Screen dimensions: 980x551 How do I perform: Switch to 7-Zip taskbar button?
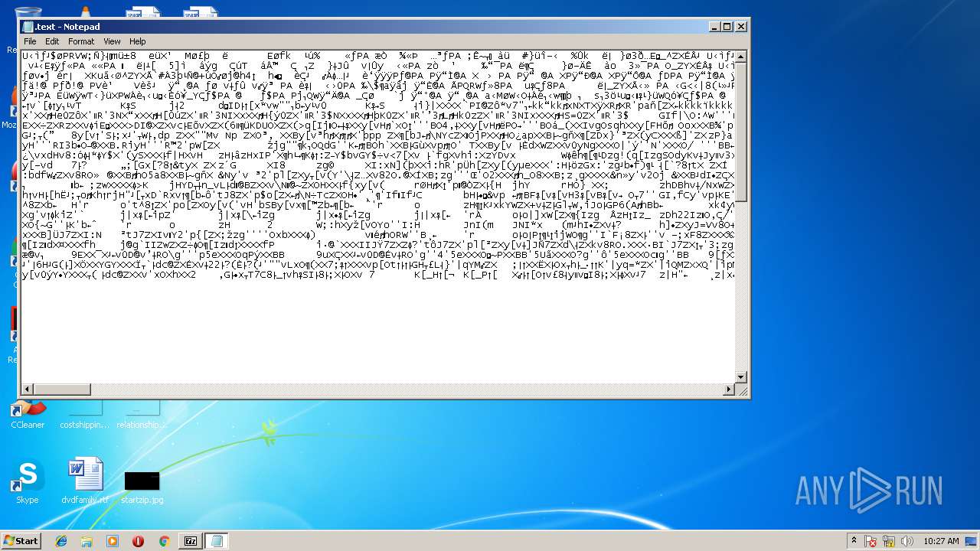(x=191, y=541)
